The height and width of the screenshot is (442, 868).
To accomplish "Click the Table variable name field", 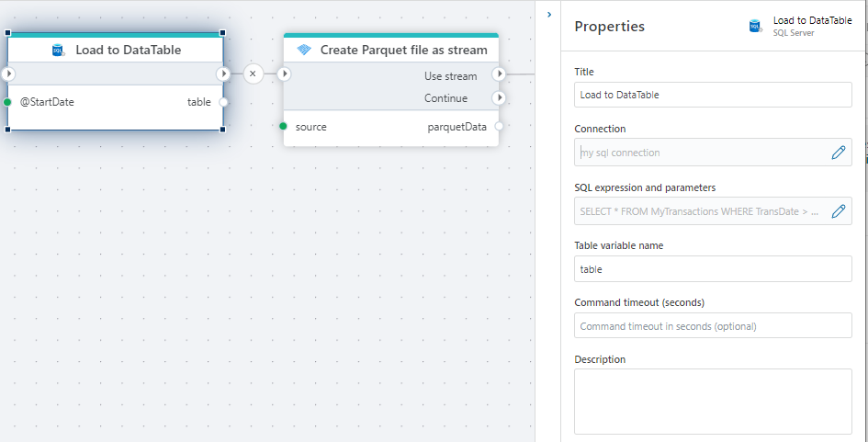I will (x=713, y=269).
